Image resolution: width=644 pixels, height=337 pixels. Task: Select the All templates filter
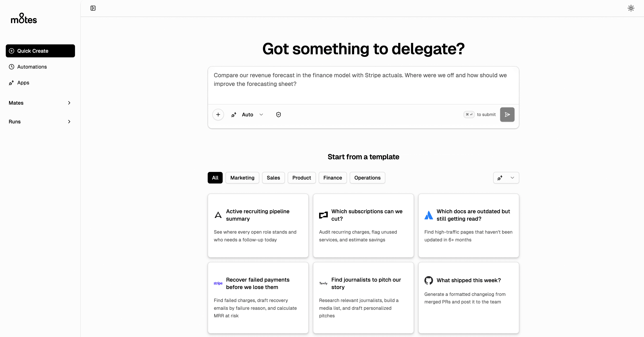tap(215, 178)
